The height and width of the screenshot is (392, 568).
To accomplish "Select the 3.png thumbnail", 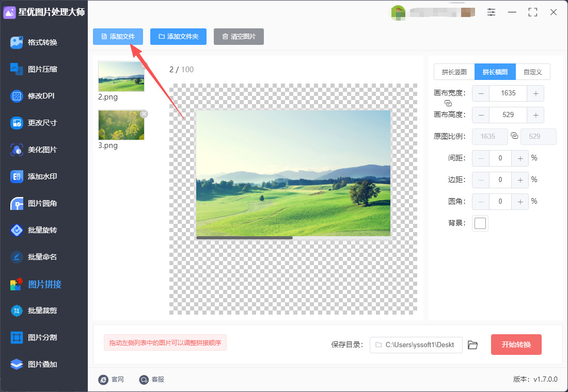I will click(121, 125).
